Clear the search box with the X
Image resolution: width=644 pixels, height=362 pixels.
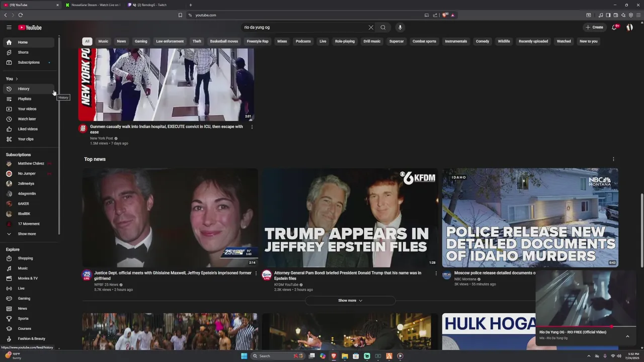tap(371, 28)
